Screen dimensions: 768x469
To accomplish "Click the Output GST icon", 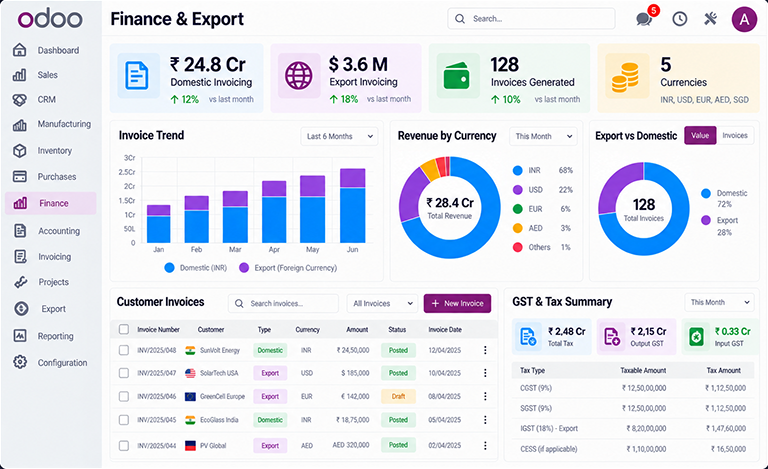I will click(612, 336).
